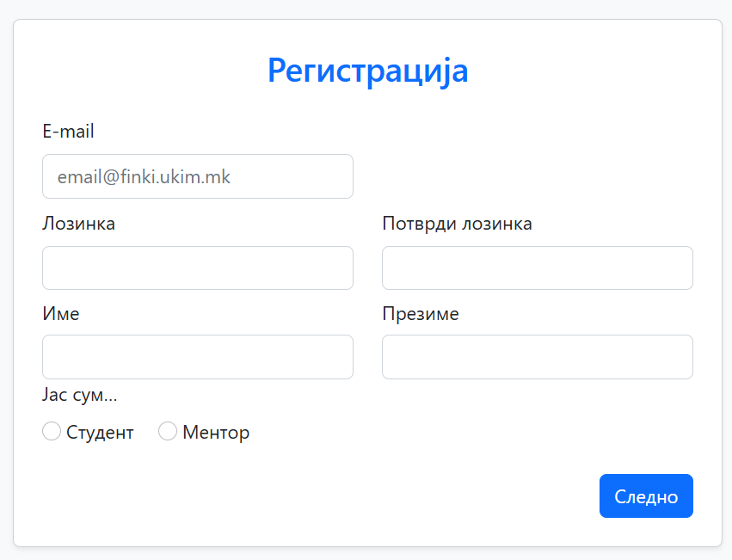Choose the Ментор radio button
This screenshot has width=732, height=560.
pyautogui.click(x=168, y=432)
